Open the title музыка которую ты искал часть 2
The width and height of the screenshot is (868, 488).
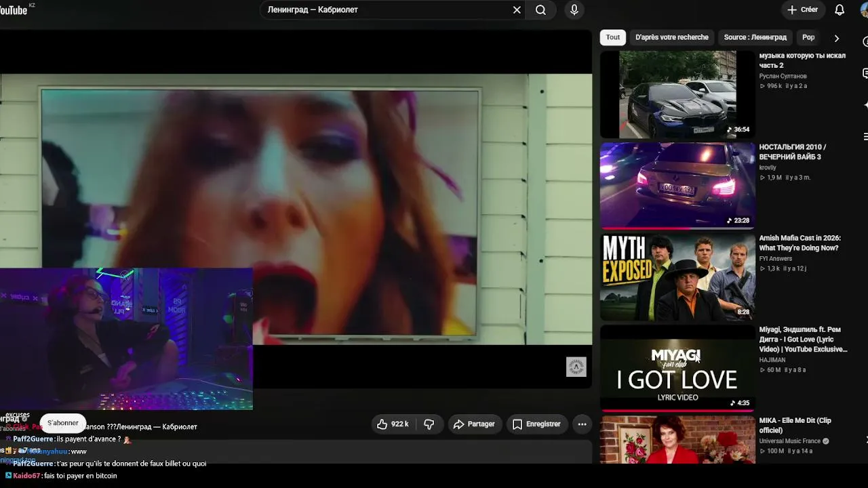[x=802, y=60]
